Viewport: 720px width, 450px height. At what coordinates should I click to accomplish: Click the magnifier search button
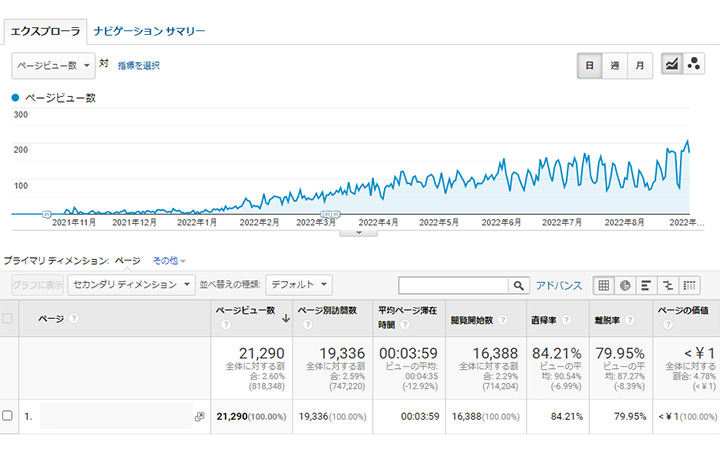click(x=518, y=286)
